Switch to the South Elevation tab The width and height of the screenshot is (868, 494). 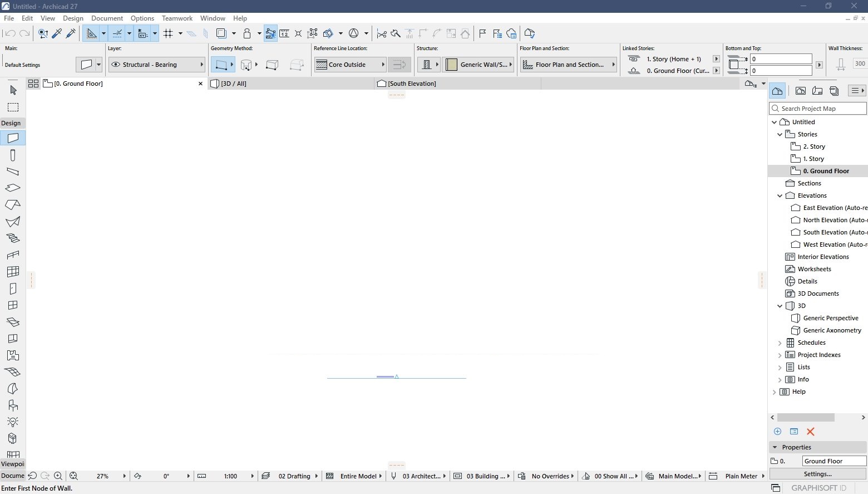tap(411, 84)
